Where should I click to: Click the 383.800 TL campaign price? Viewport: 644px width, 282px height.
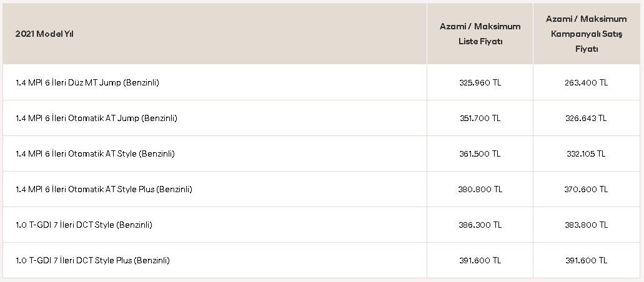click(x=587, y=225)
